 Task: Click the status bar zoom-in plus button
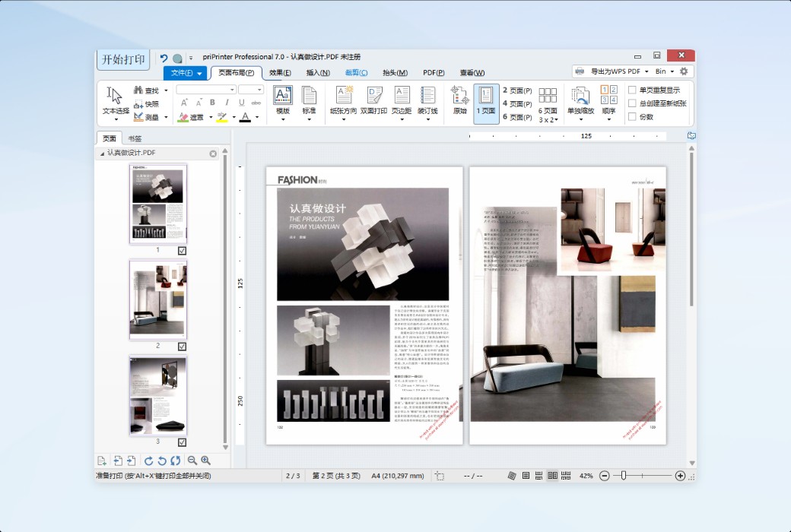pos(680,476)
